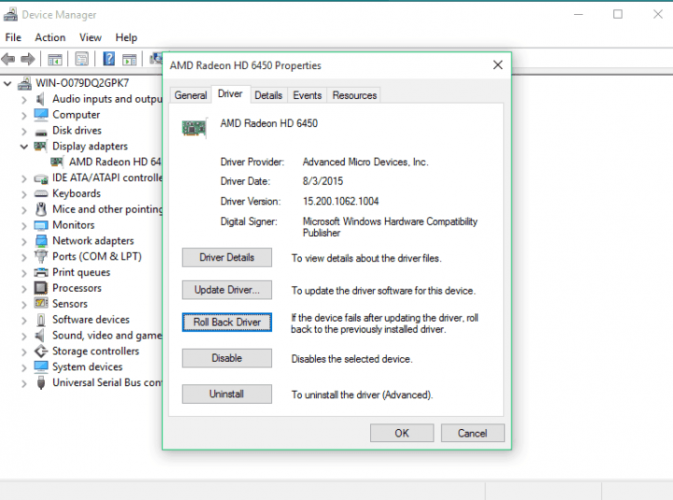Click the Processors chip icon
This screenshot has height=500, width=673.
tap(41, 288)
